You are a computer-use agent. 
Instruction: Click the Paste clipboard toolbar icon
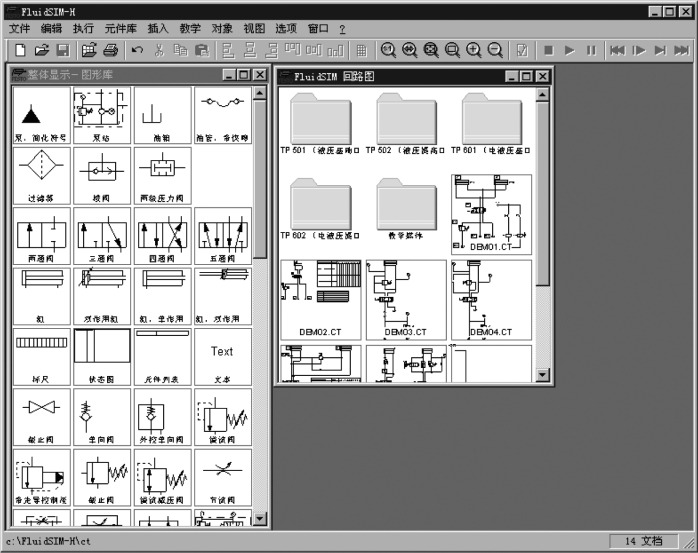pos(202,50)
